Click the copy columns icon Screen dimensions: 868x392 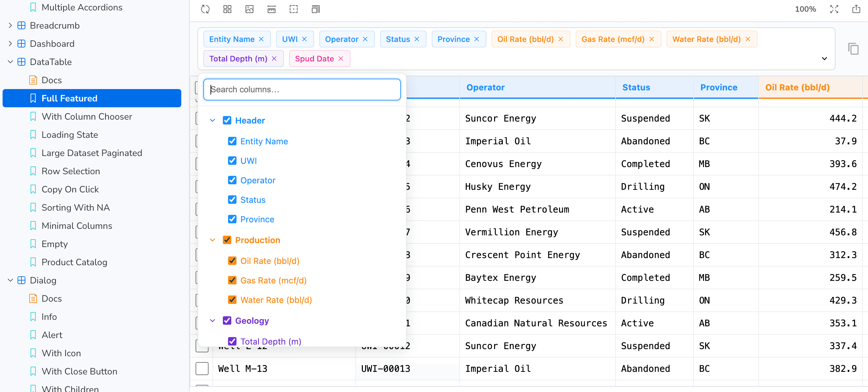point(853,49)
